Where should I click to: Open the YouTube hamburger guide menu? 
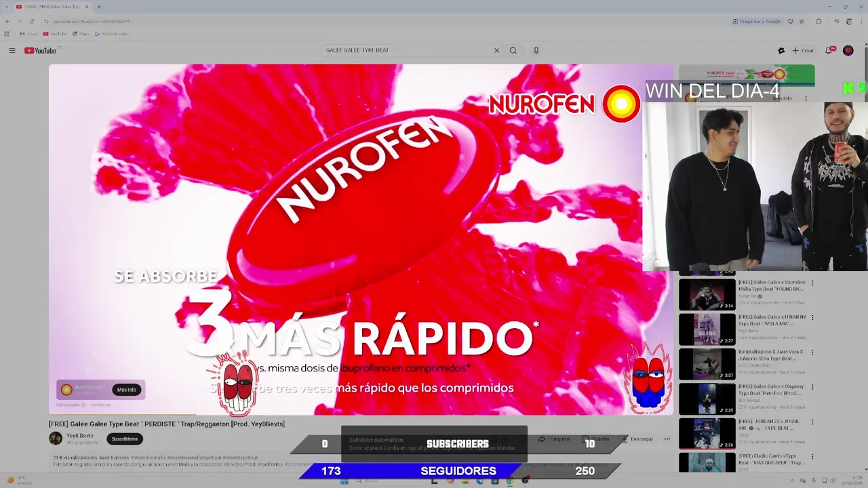coord(12,51)
